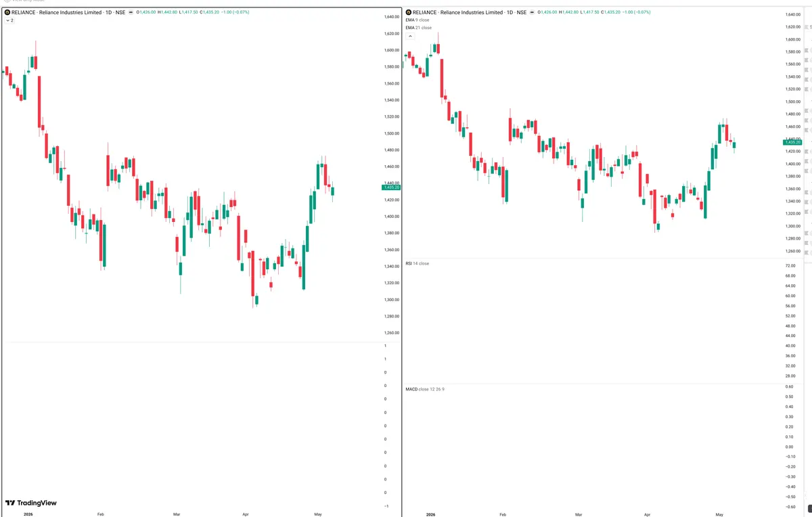The height and width of the screenshot is (517, 812).
Task: Click the 1,260.00 price label on left chart
Action: tap(392, 333)
